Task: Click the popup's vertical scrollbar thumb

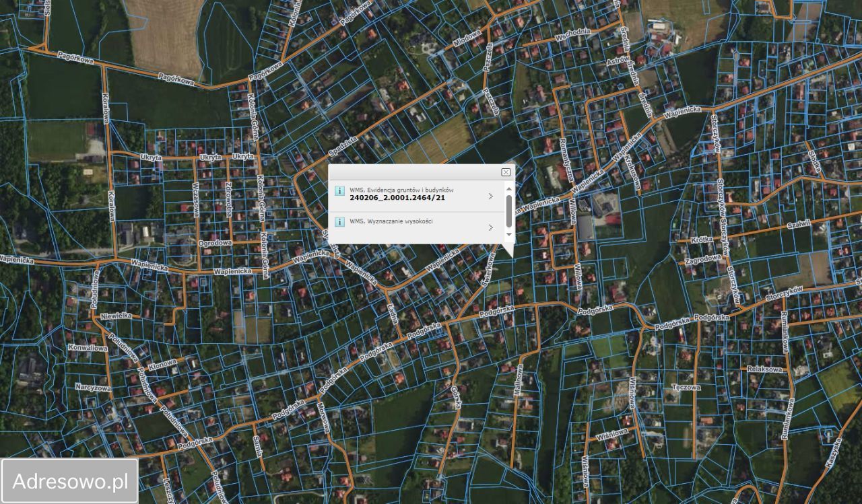Action: tap(508, 211)
